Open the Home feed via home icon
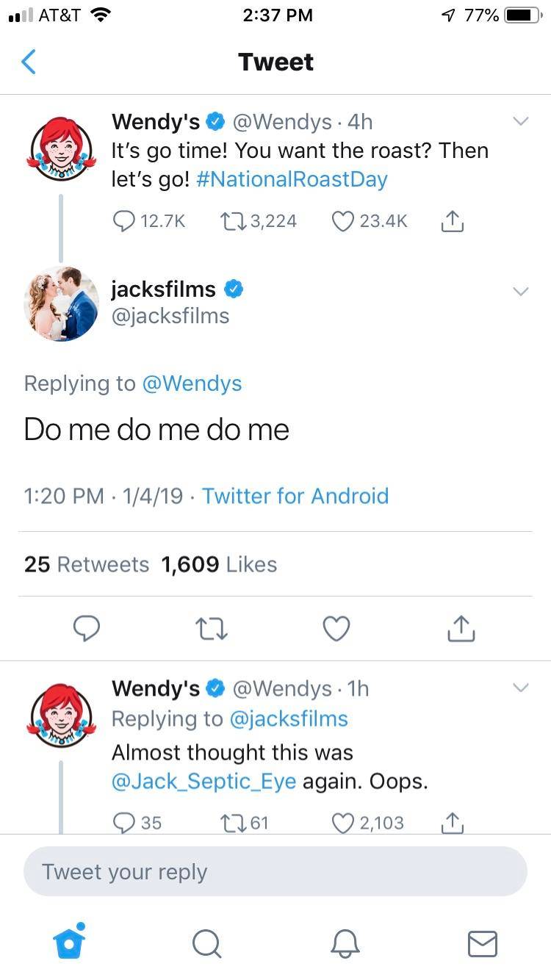 [x=69, y=945]
